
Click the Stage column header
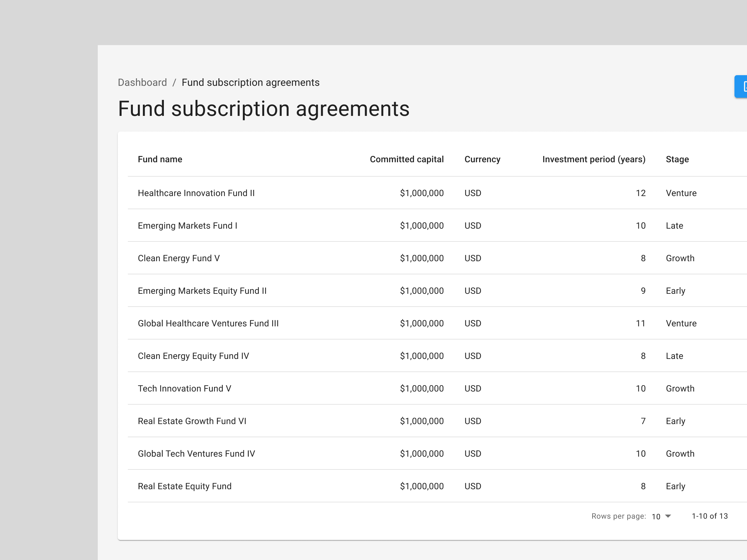677,159
